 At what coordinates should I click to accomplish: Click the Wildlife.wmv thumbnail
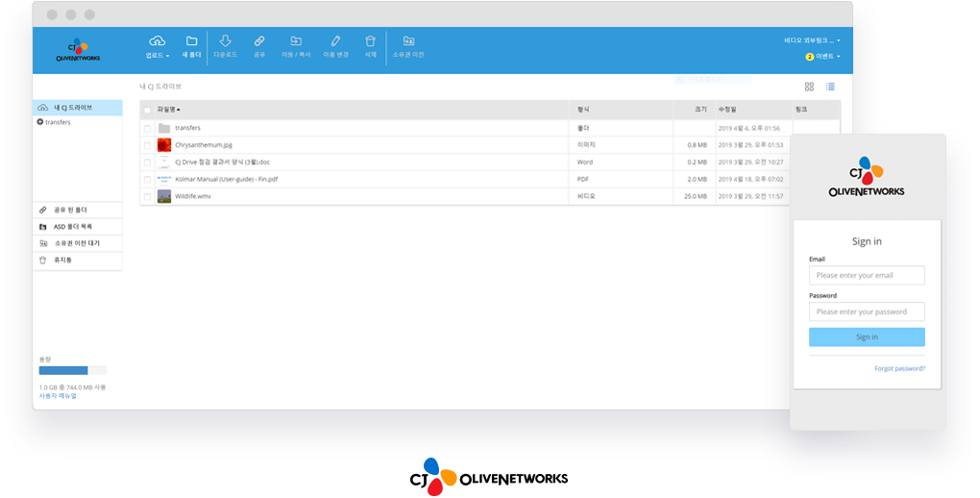pyautogui.click(x=164, y=196)
